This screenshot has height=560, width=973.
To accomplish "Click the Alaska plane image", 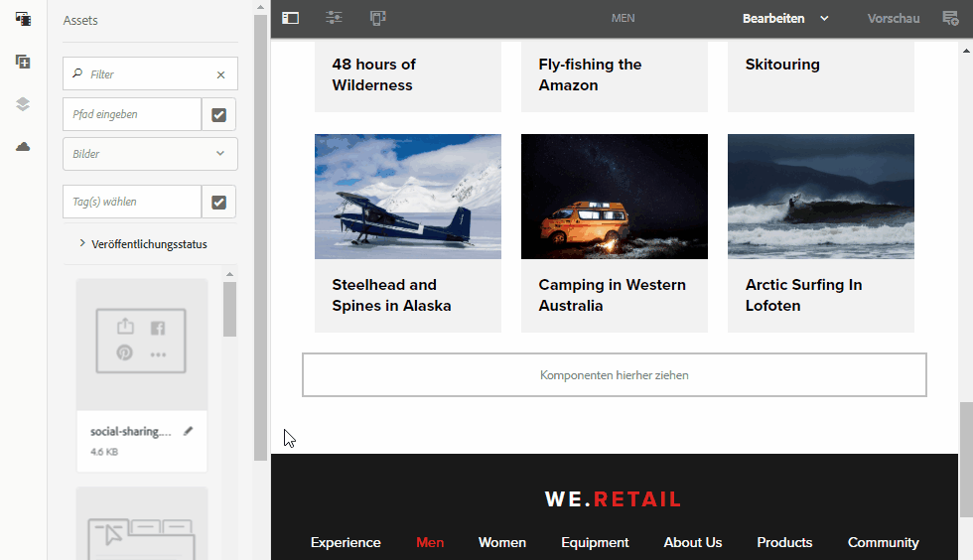I will point(408,197).
